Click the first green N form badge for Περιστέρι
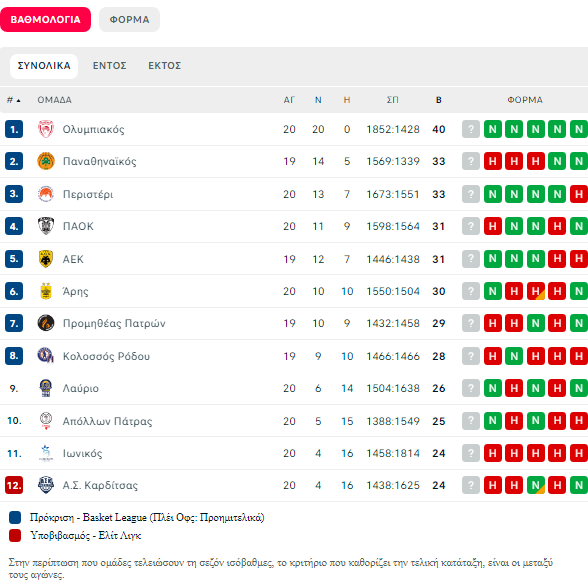This screenshot has height=588, width=588. pyautogui.click(x=493, y=194)
